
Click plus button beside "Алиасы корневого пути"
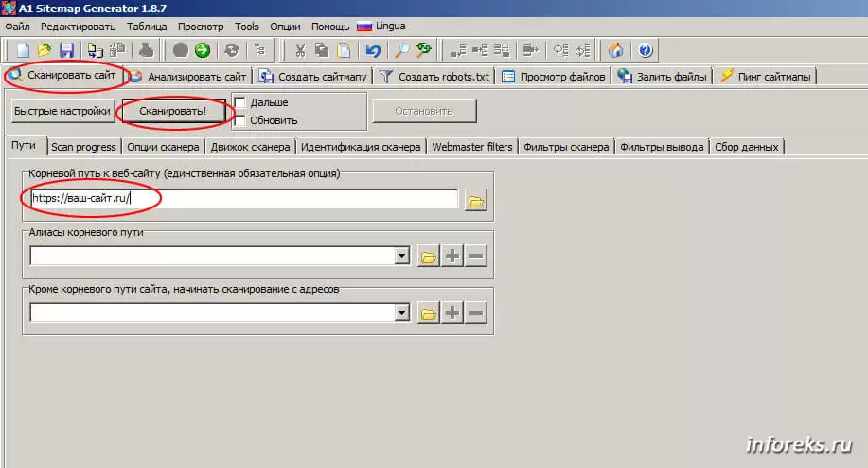[453, 257]
